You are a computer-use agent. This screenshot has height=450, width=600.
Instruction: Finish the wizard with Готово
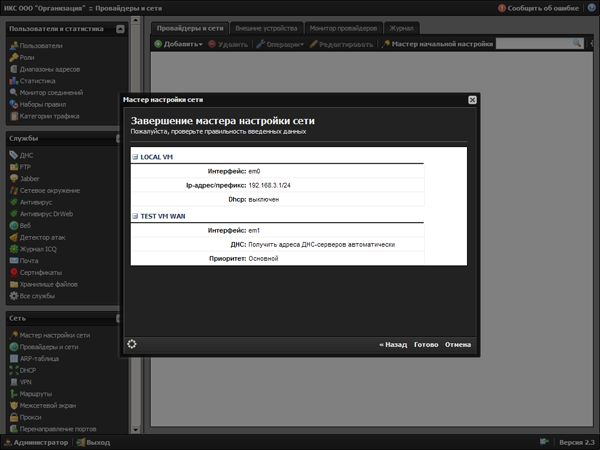pyautogui.click(x=426, y=344)
